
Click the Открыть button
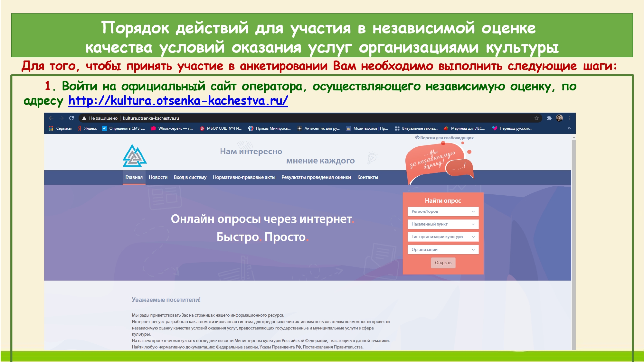[443, 263]
